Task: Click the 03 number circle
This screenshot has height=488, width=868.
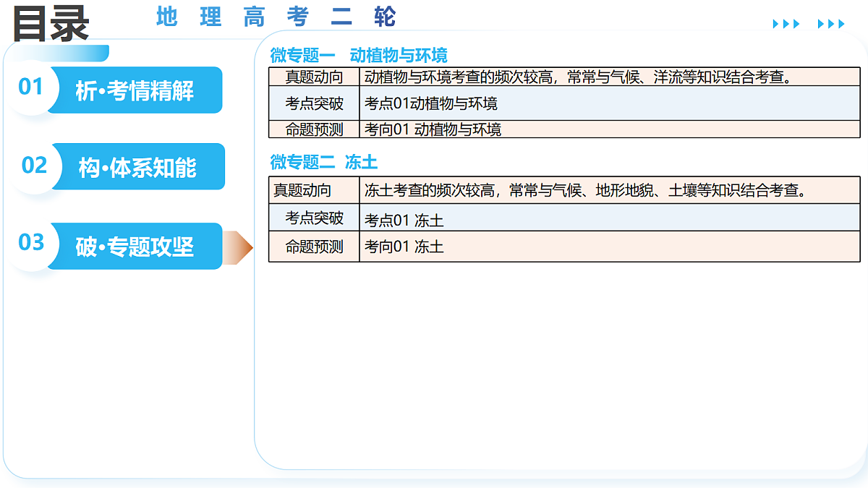Action: point(31,242)
